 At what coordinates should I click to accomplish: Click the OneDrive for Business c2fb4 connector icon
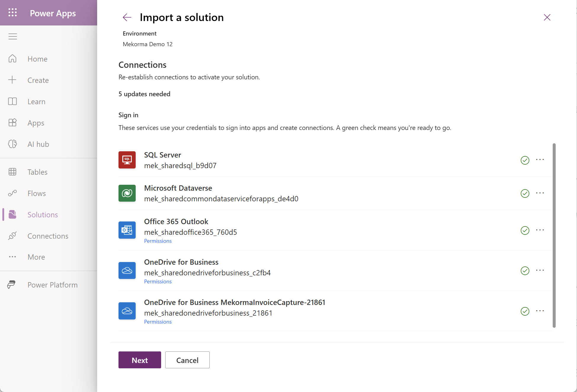point(127,270)
